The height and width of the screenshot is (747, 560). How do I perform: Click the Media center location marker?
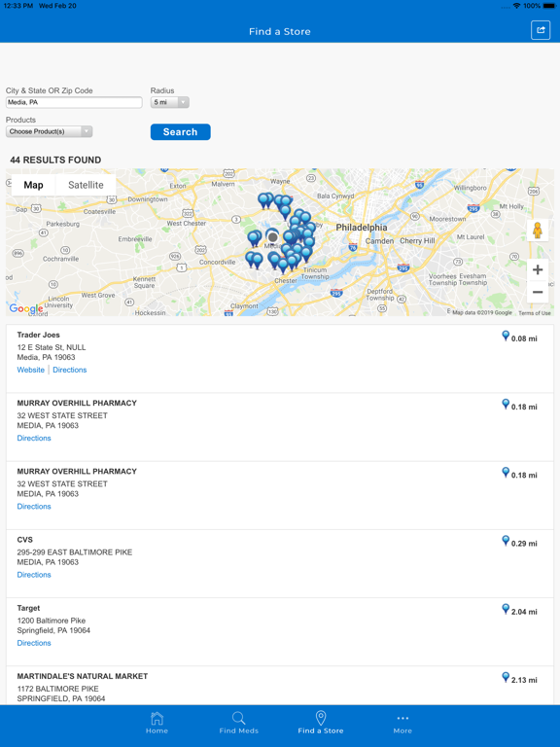272,236
